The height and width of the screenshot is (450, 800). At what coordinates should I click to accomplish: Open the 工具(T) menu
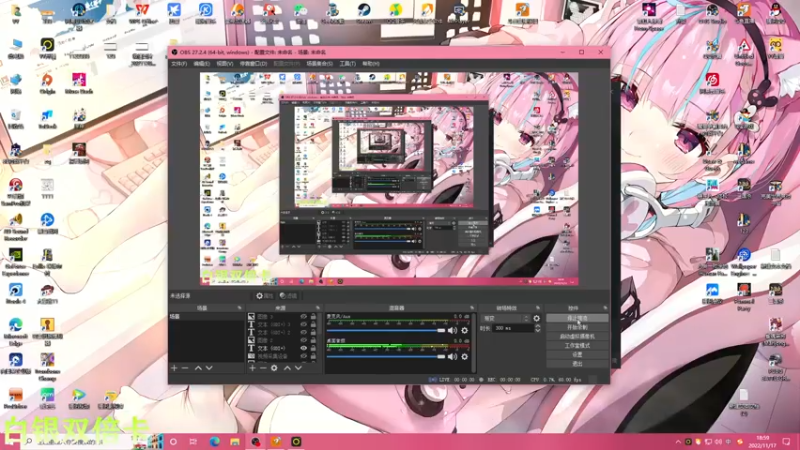[347, 64]
